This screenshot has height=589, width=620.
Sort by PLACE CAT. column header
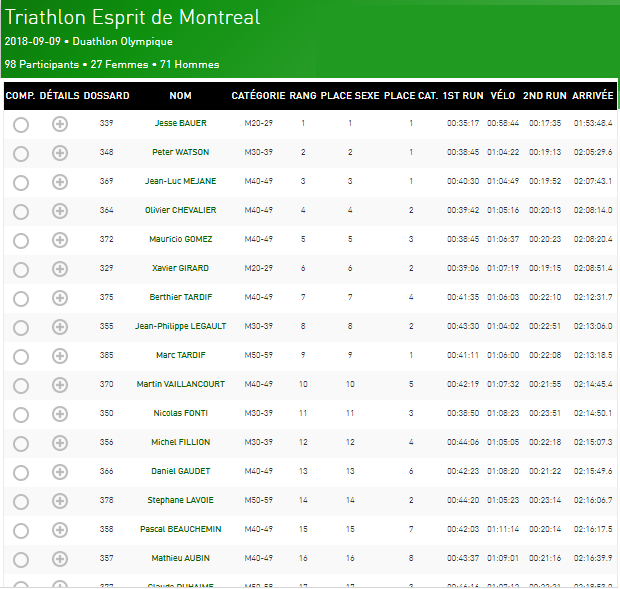411,96
